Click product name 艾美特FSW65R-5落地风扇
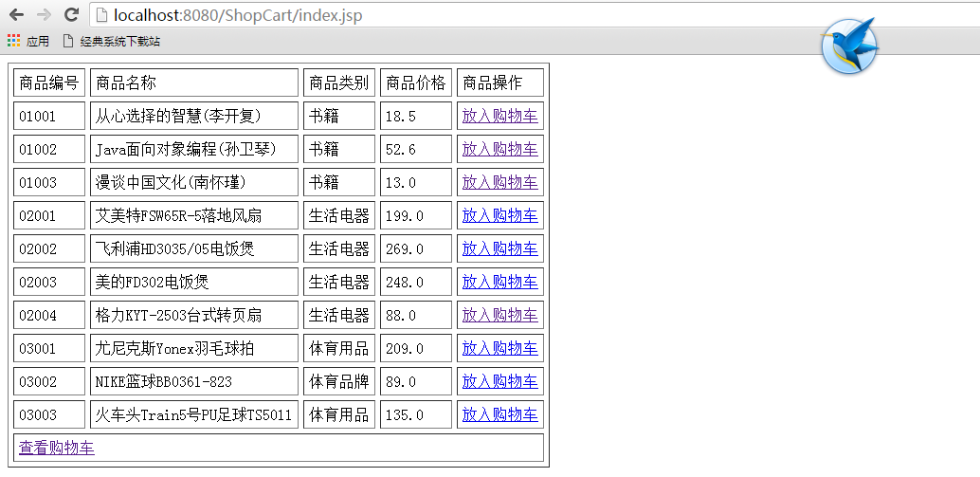 pyautogui.click(x=178, y=215)
